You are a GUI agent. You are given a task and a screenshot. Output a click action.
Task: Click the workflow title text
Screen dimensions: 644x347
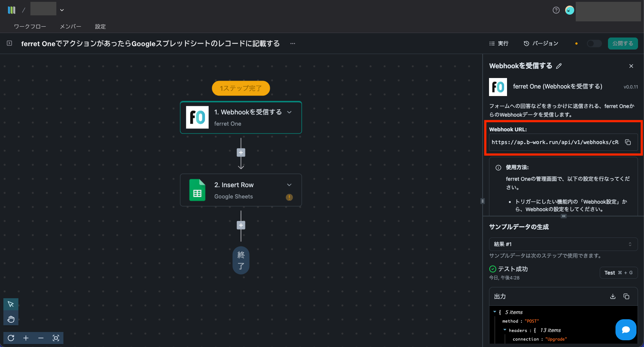pyautogui.click(x=150, y=44)
